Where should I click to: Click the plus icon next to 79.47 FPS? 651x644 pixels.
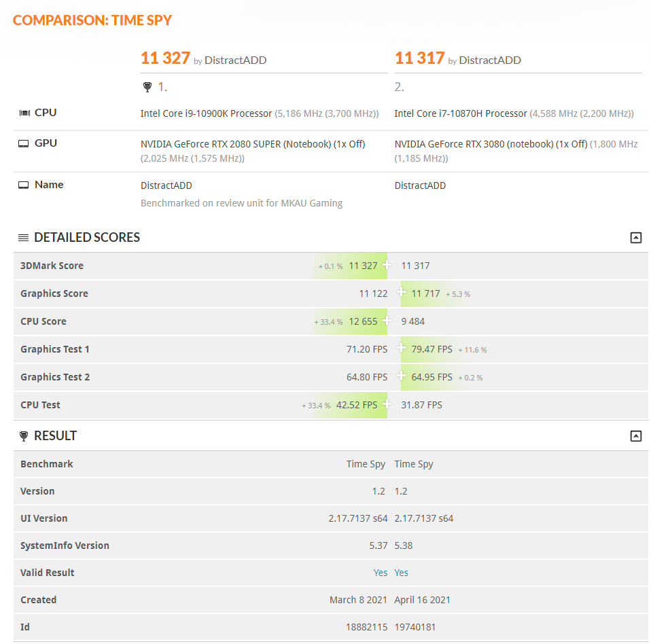tap(401, 348)
